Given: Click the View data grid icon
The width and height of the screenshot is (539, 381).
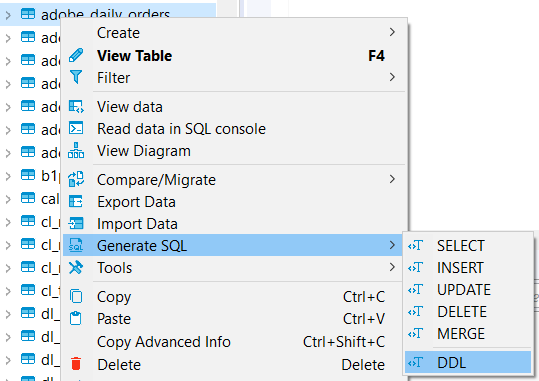Looking at the screenshot, I should pos(76,107).
